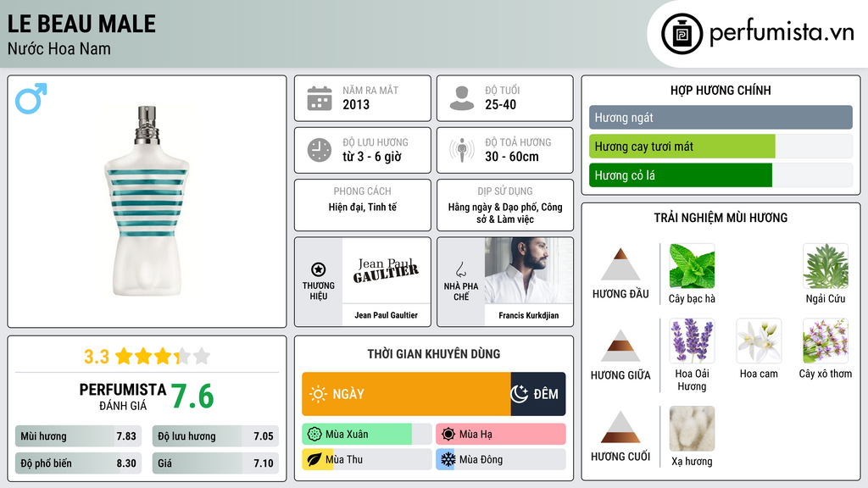Click the sillage figure icon for Độ toả hương
Image resolution: width=868 pixels, height=488 pixels.
tap(462, 150)
